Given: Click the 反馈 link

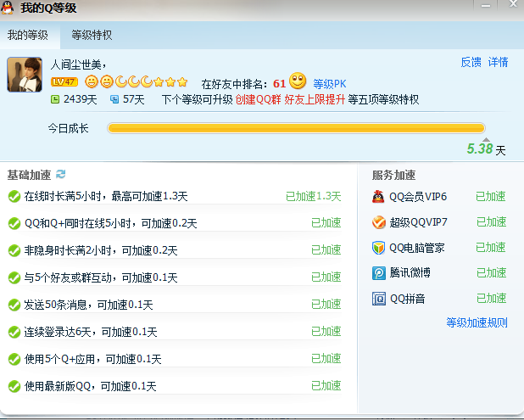Looking at the screenshot, I should [x=471, y=62].
